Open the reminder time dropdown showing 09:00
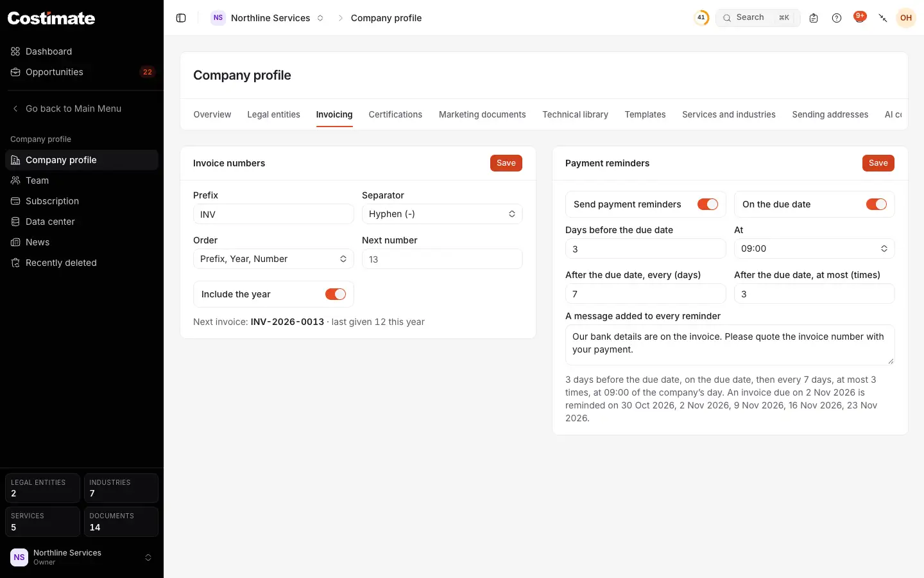This screenshot has width=924, height=578. point(814,249)
